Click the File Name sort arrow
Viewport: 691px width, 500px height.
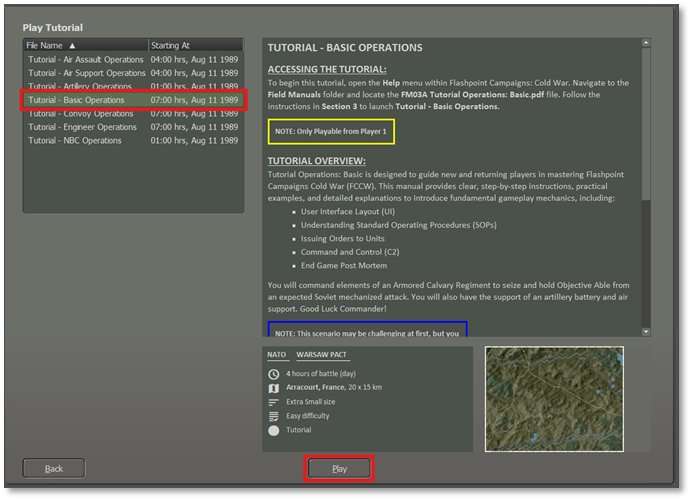pyautogui.click(x=72, y=46)
